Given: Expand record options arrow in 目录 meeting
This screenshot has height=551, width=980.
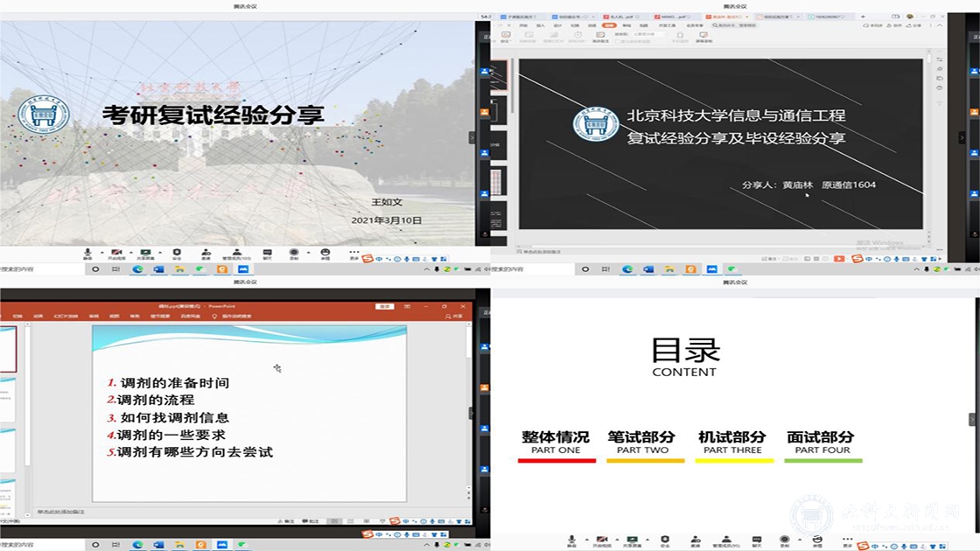Looking at the screenshot, I should tap(800, 539).
